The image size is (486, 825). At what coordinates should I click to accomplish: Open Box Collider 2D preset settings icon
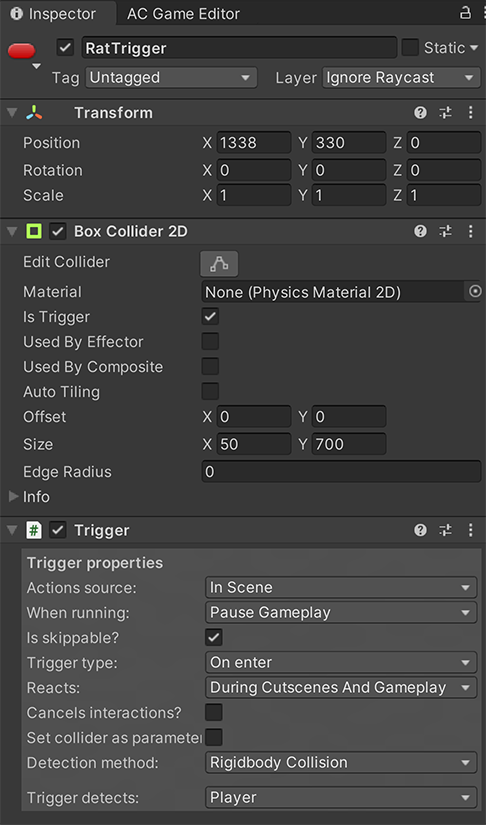(x=446, y=232)
